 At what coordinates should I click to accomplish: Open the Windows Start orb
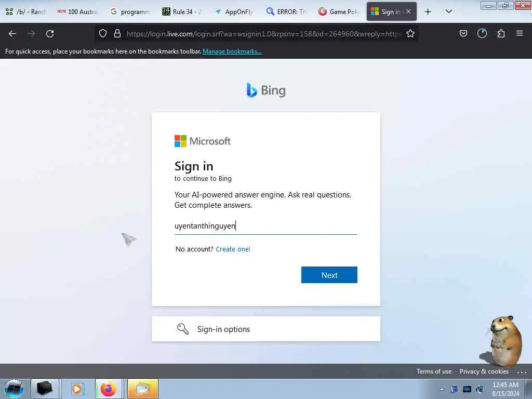[14, 389]
